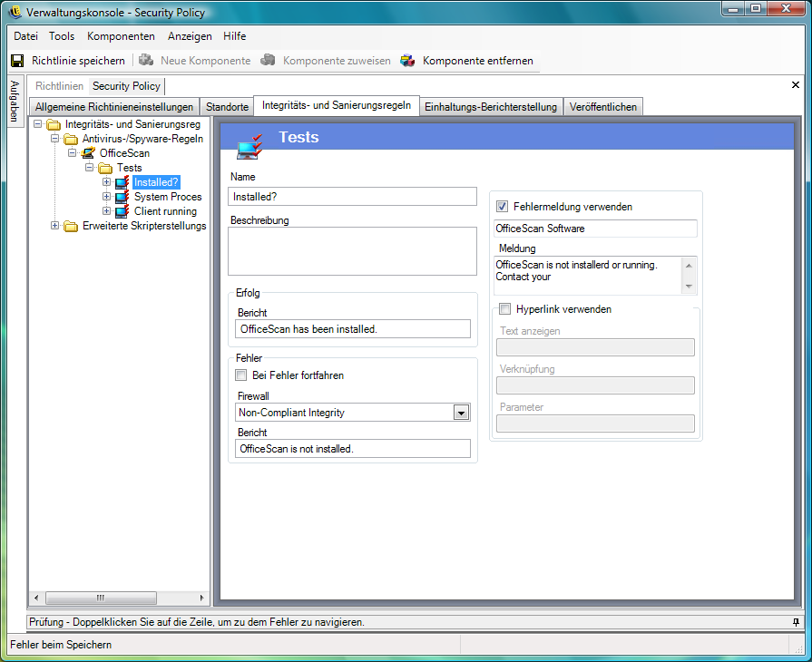Click the application icon in title bar
The image size is (812, 662).
coord(15,12)
